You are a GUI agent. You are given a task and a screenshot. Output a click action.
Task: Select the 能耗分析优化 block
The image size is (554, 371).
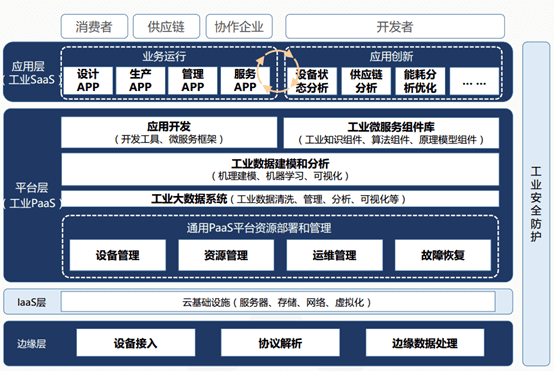click(x=420, y=81)
